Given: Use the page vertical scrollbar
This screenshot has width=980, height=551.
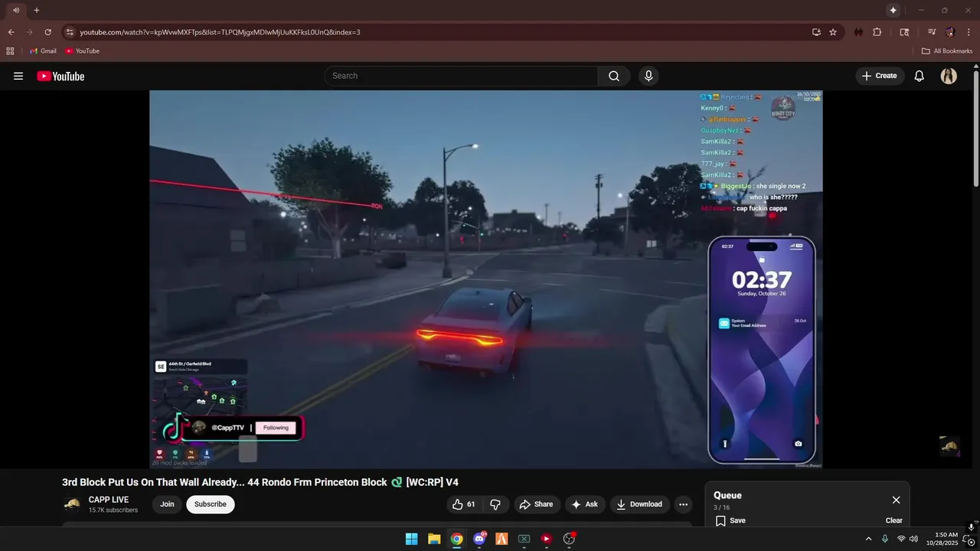Looking at the screenshot, I should tap(975, 128).
